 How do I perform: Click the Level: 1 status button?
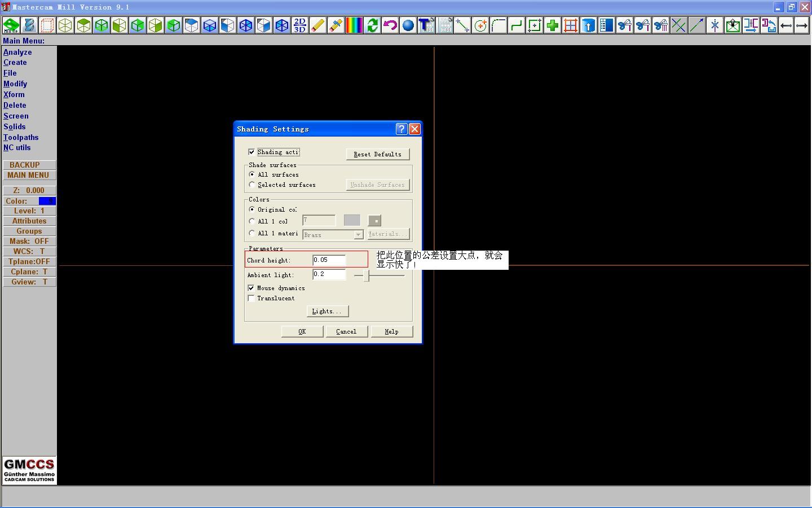(x=29, y=211)
